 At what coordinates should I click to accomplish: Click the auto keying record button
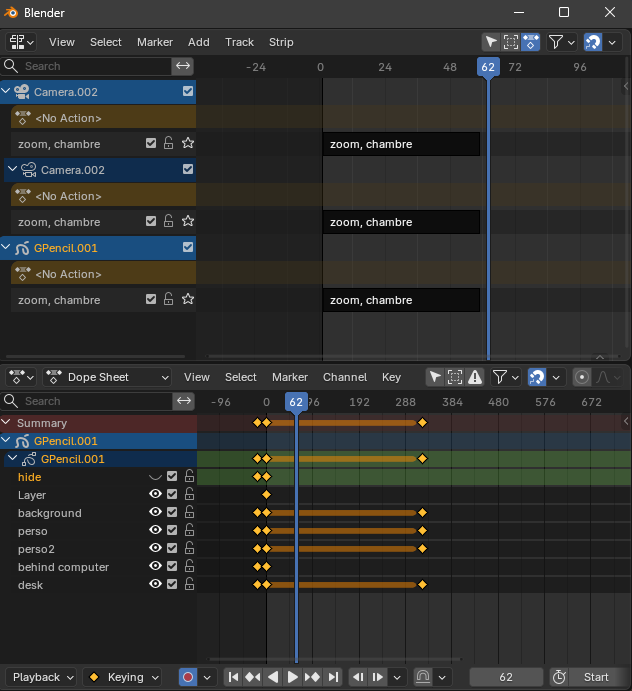(x=188, y=677)
